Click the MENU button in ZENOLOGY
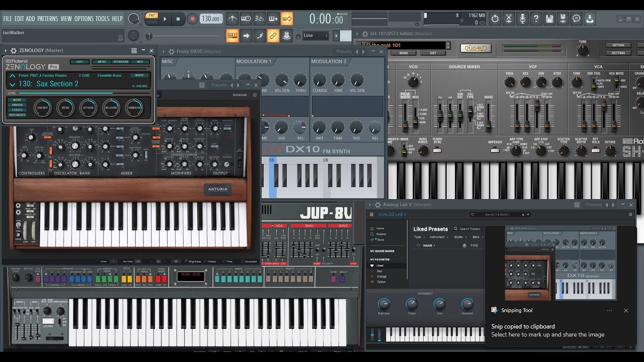 click(x=102, y=62)
